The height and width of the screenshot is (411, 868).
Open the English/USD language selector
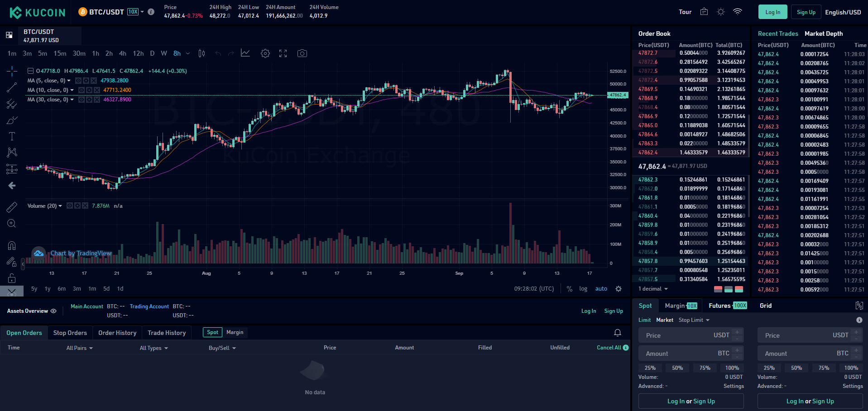point(843,12)
